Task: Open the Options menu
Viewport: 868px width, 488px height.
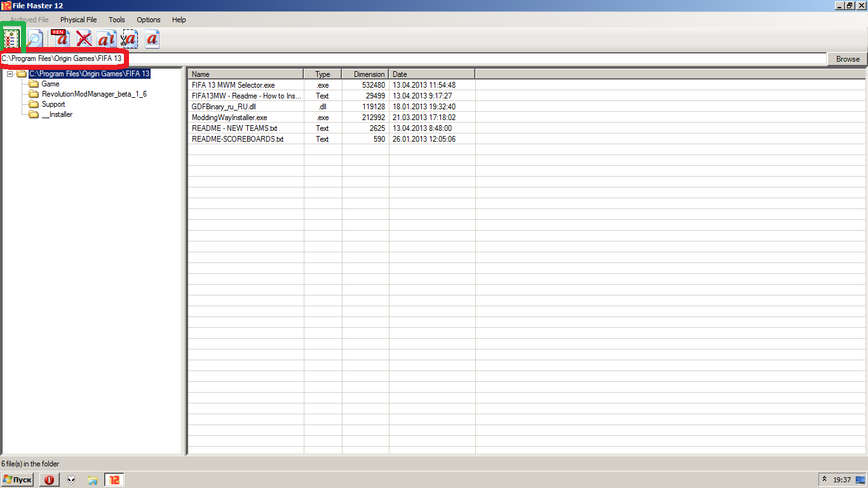Action: coord(149,20)
